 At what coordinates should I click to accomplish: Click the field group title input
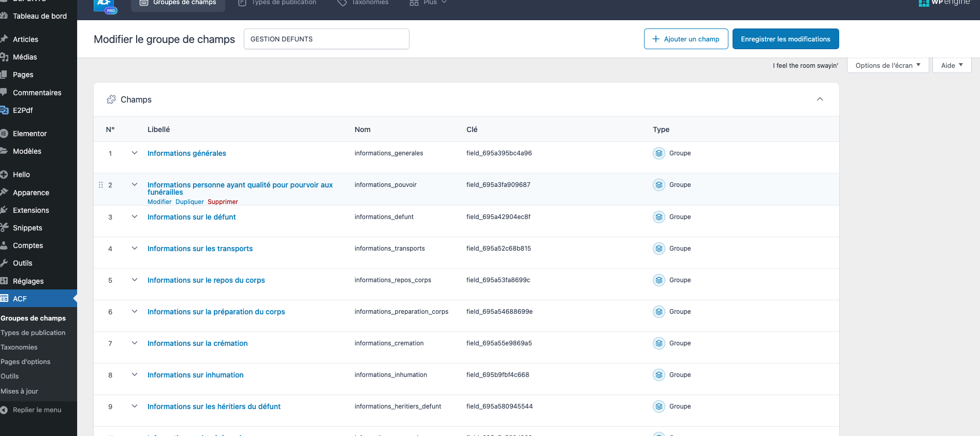click(x=326, y=39)
